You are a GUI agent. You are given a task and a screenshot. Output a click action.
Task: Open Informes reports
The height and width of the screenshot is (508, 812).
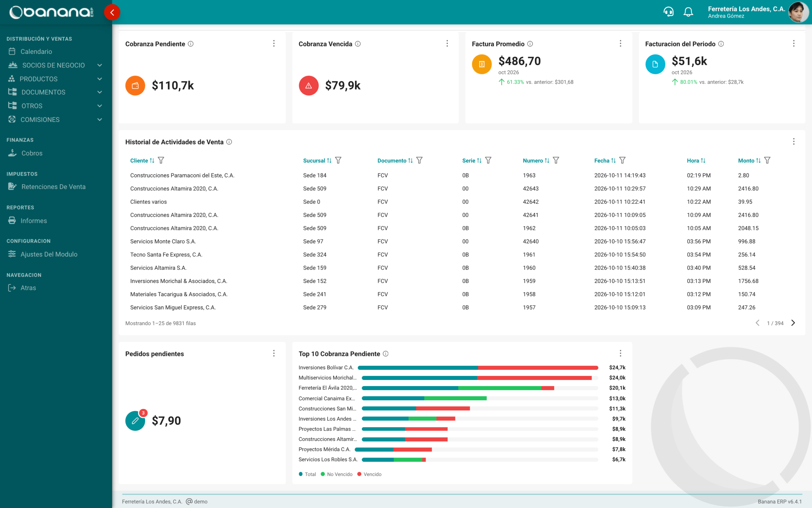(x=34, y=221)
